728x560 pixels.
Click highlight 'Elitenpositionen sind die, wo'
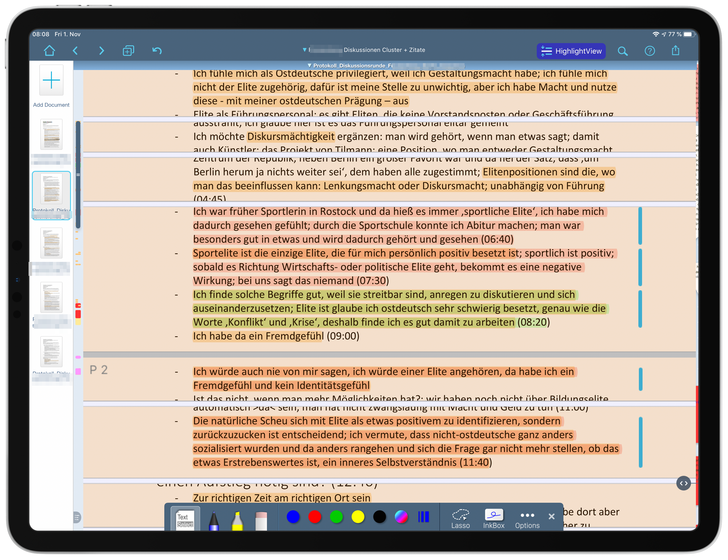[549, 172]
